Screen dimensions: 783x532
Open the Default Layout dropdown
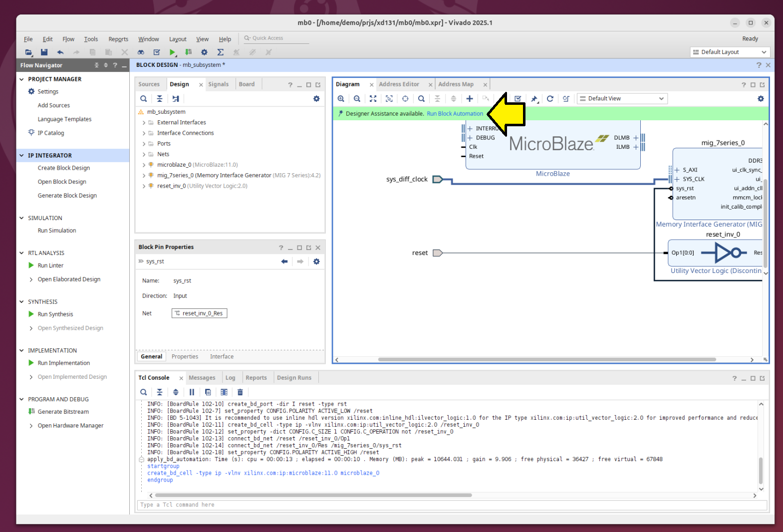[730, 52]
